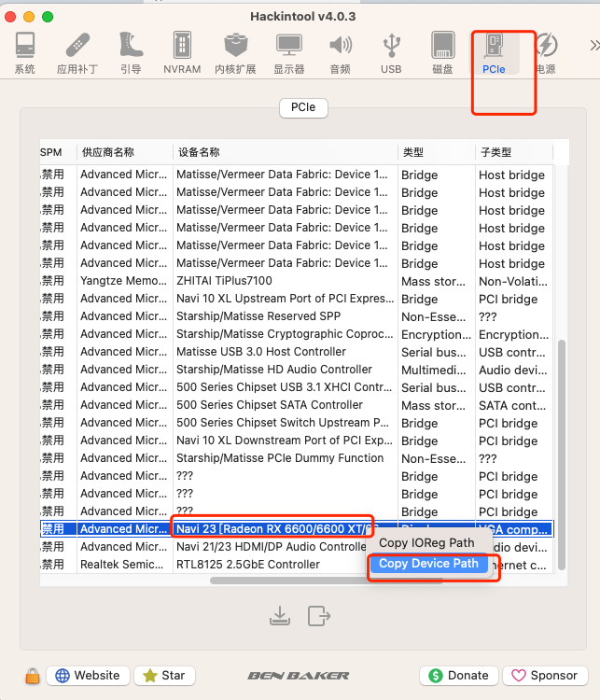Click the horizontal scrollbar thumb
The height and width of the screenshot is (700, 600).
point(326,581)
